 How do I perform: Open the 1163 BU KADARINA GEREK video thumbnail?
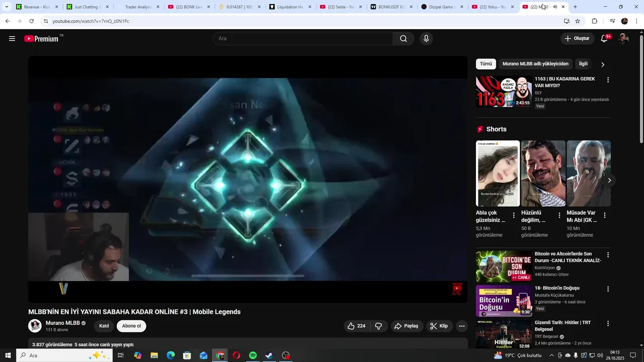click(504, 92)
